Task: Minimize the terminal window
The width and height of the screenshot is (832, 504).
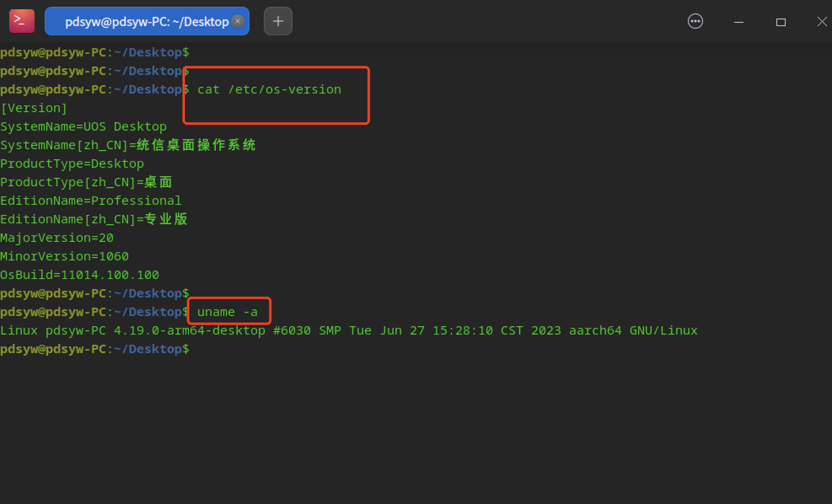Action: pos(738,22)
